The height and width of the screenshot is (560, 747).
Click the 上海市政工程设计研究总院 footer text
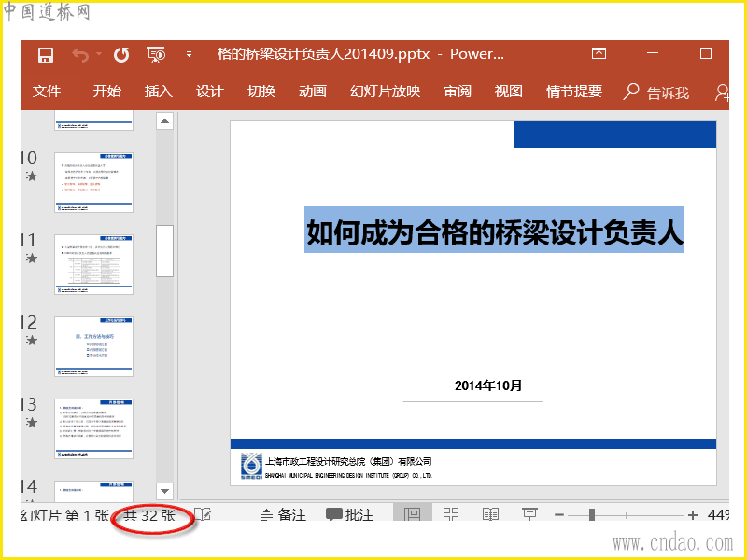[x=348, y=461]
